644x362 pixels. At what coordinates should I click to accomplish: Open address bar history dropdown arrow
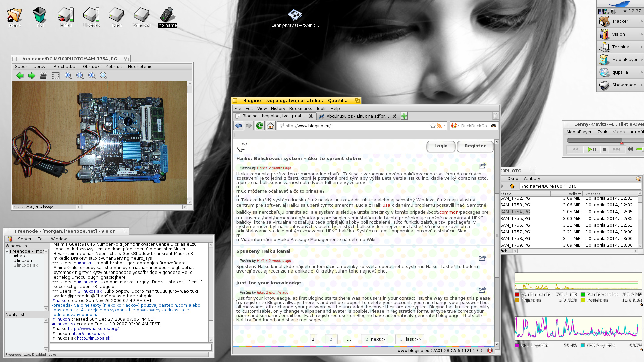tap(444, 126)
